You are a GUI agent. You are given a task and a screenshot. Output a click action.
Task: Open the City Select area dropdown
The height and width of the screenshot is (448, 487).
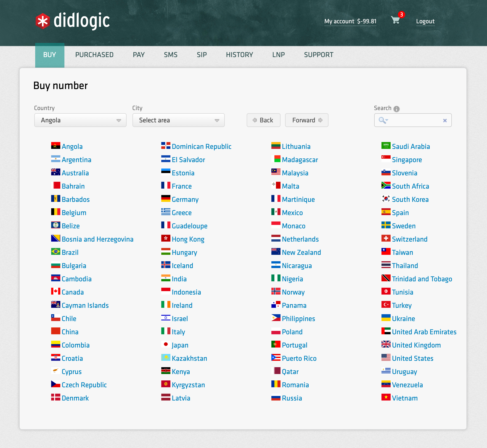pyautogui.click(x=178, y=120)
